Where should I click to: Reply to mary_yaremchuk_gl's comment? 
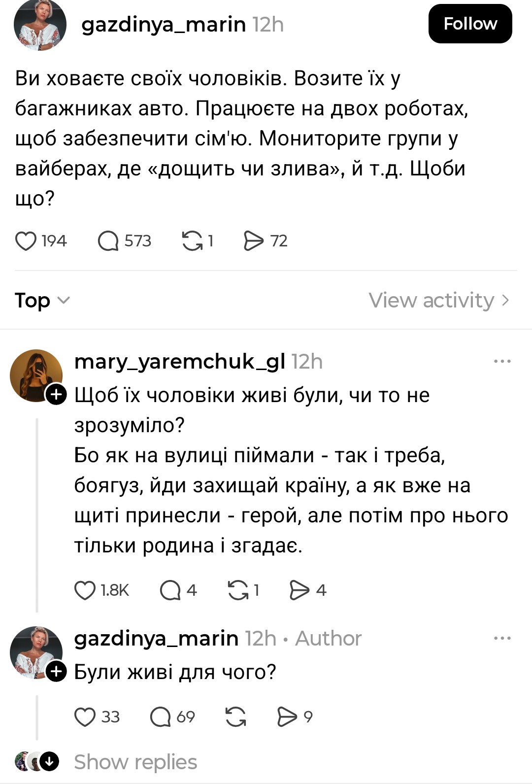tap(170, 590)
